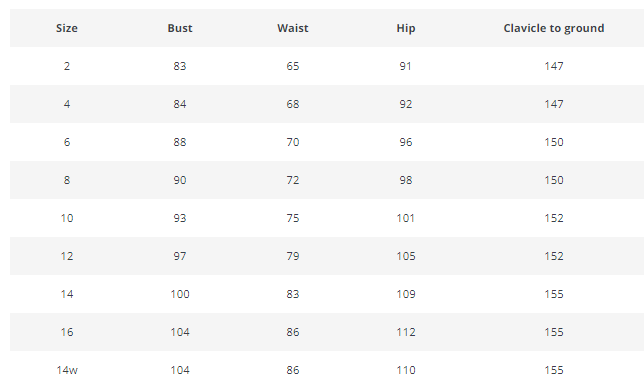Click the Size column header
This screenshot has width=644, height=385.
coord(67,28)
